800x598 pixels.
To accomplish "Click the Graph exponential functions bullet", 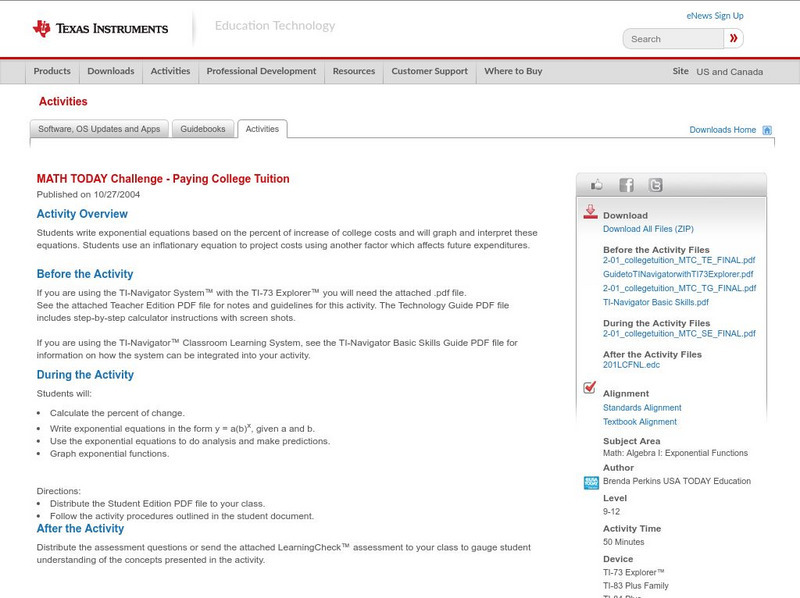I will point(109,454).
